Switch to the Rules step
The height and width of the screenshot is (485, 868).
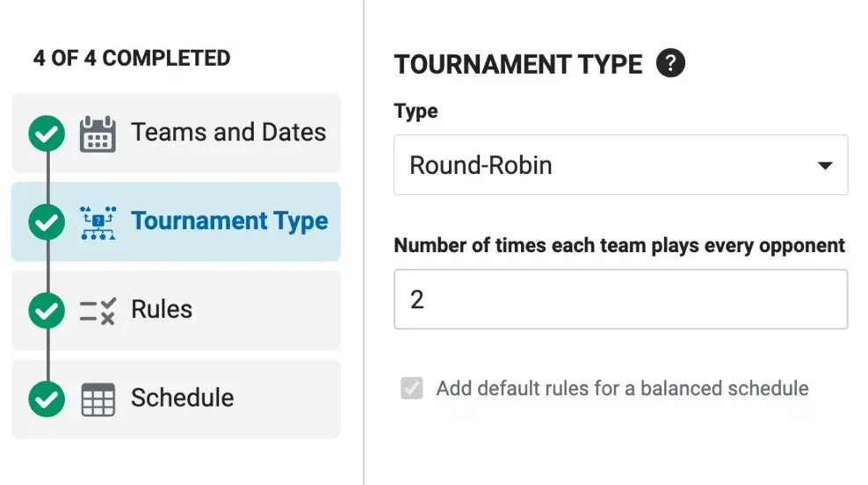click(176, 310)
